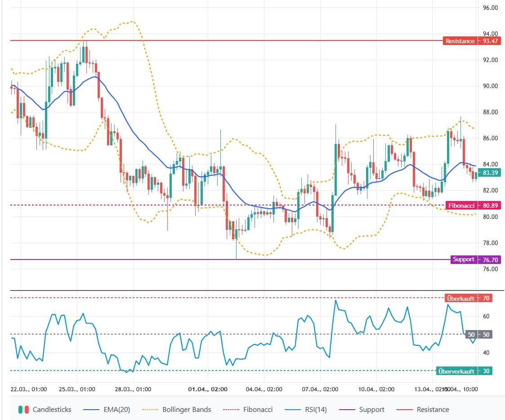
Task: Select the red Resistance 93.47 price tag
Action: pos(466,41)
